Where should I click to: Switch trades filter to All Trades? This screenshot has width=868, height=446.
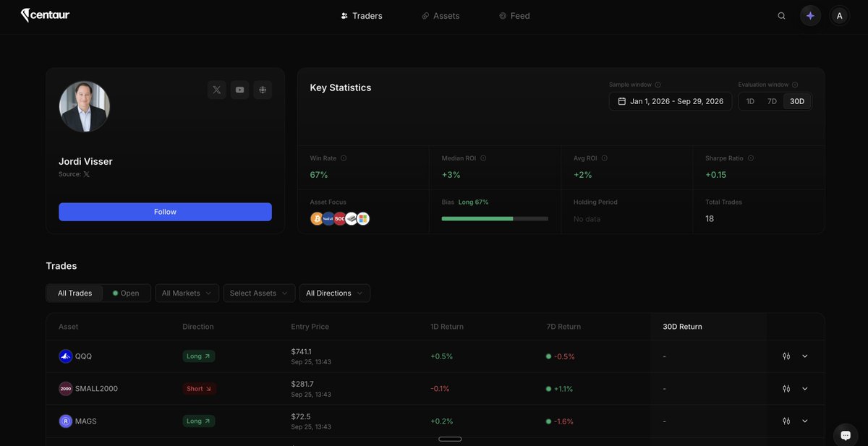tap(75, 293)
